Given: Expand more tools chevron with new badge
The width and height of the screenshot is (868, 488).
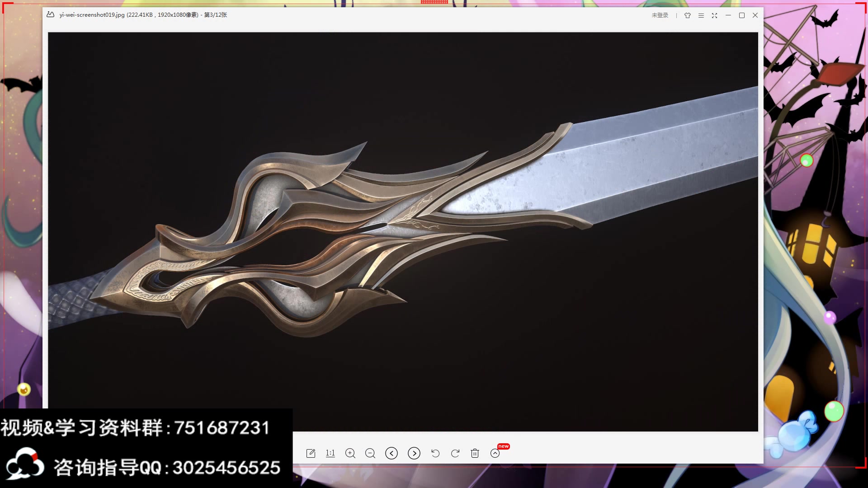Looking at the screenshot, I should [495, 453].
